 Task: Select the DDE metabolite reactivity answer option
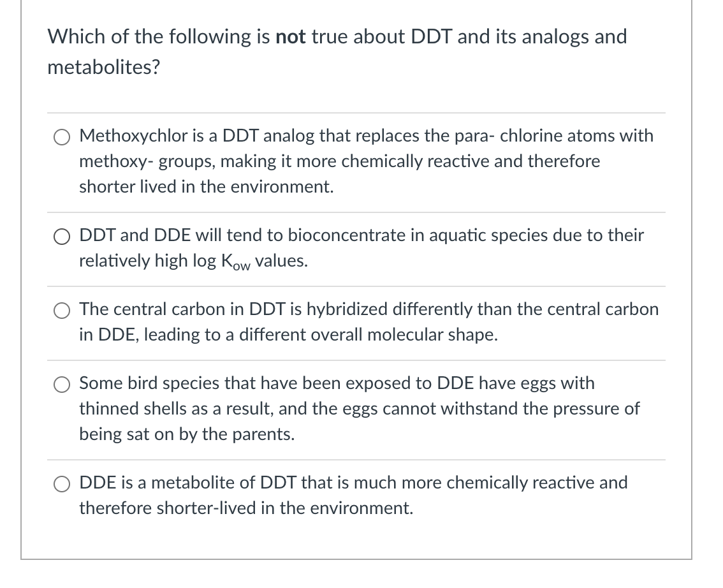click(62, 483)
